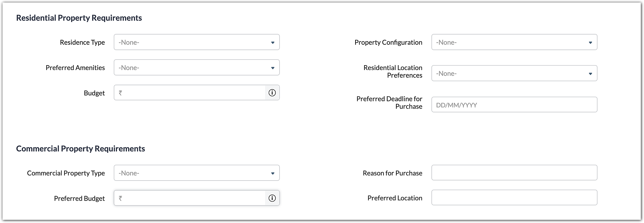
Task: Click the Residential Location Preferences dropdown arrow
Action: (590, 74)
